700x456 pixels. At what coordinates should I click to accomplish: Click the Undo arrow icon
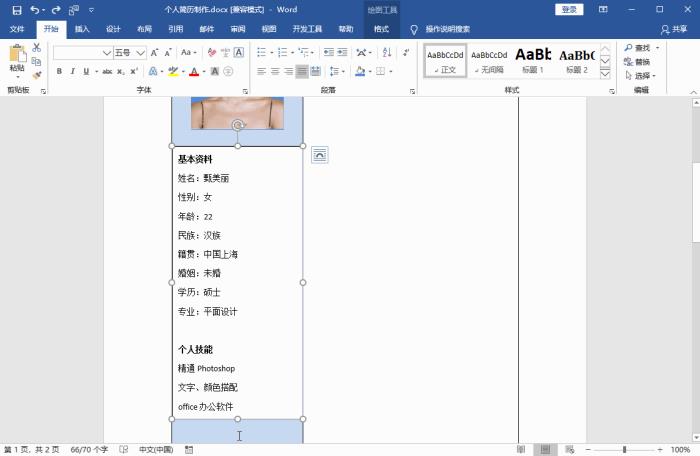(35, 9)
